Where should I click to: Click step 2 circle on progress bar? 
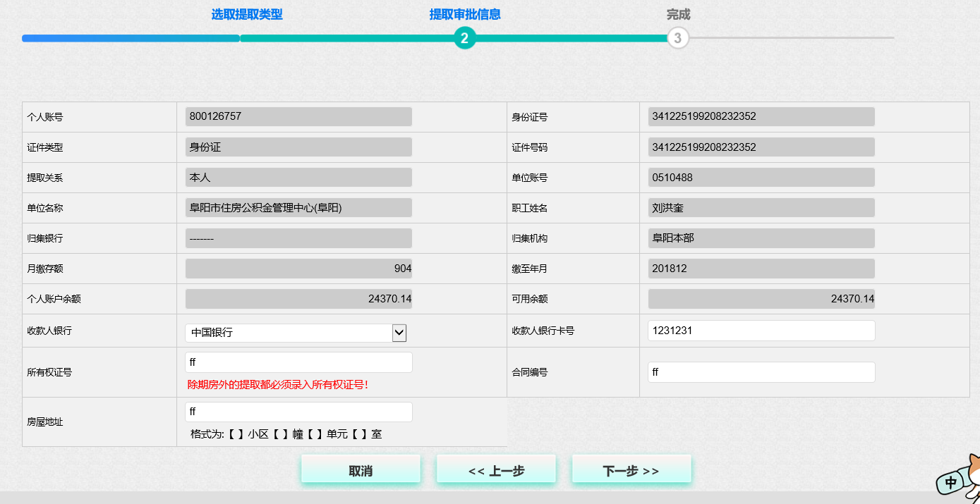(464, 38)
